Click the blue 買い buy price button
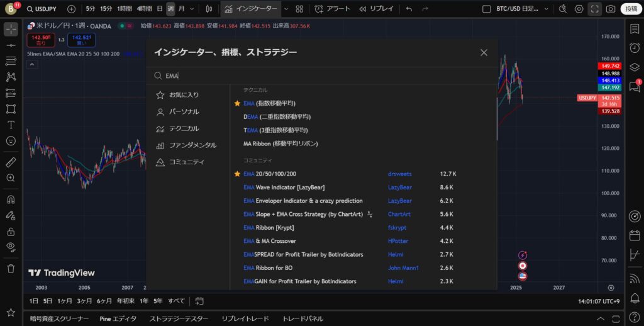This screenshot has height=326, width=644. pyautogui.click(x=81, y=40)
